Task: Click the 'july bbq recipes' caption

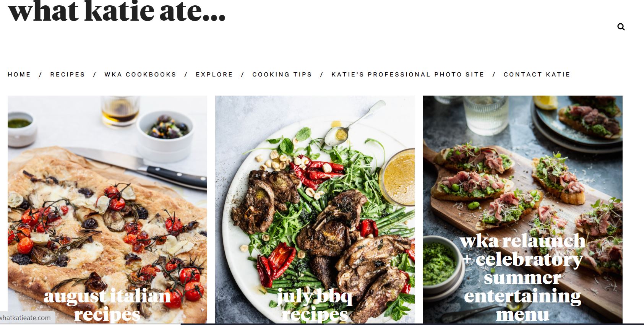Action: click(x=315, y=305)
